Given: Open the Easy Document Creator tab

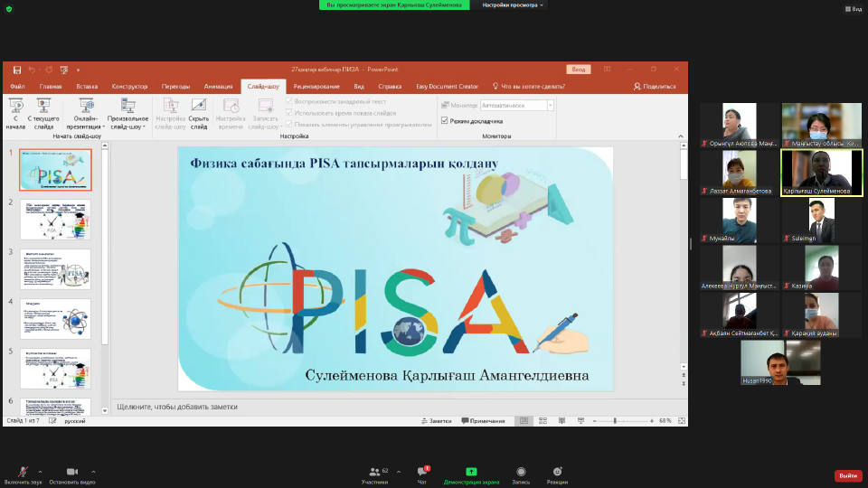Looking at the screenshot, I should click(x=447, y=87).
